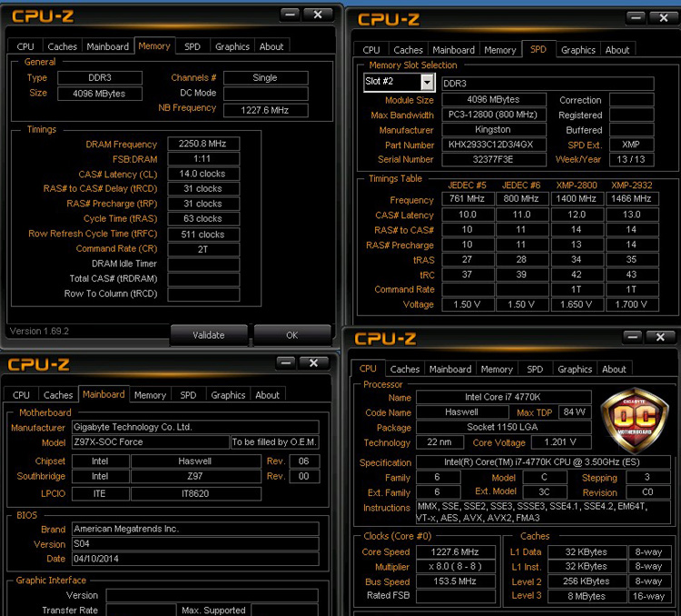The width and height of the screenshot is (681, 616).
Task: Switch to CPU tab in SPD window
Action: [x=371, y=50]
